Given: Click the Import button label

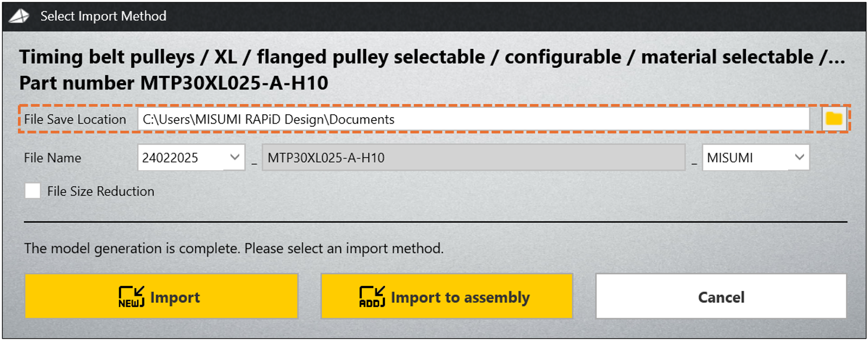Looking at the screenshot, I should click(175, 297).
